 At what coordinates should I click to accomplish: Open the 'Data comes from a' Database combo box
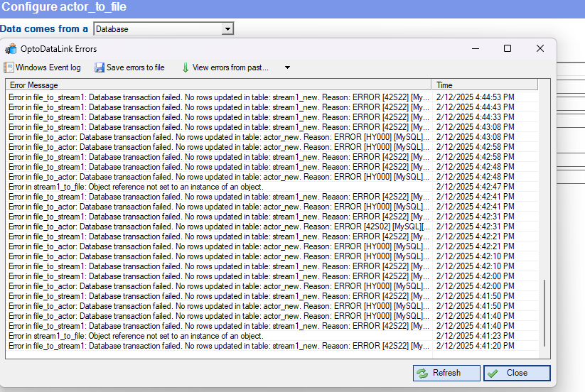[163, 28]
